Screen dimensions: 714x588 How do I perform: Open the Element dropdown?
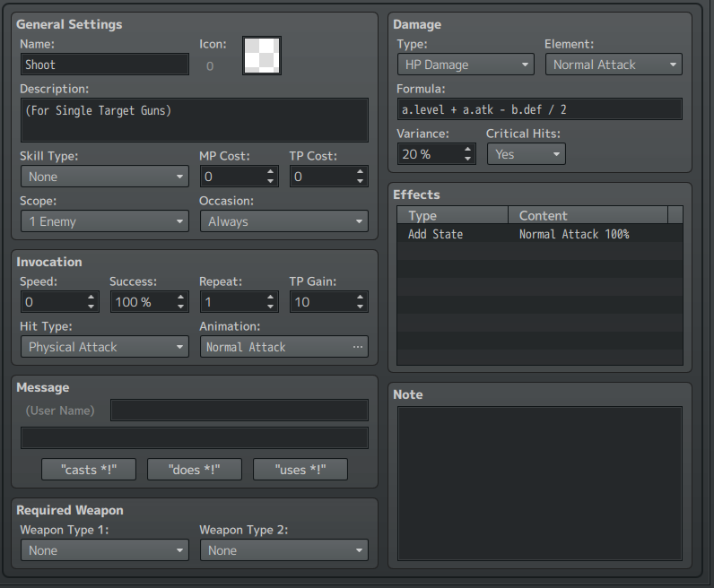[614, 65]
